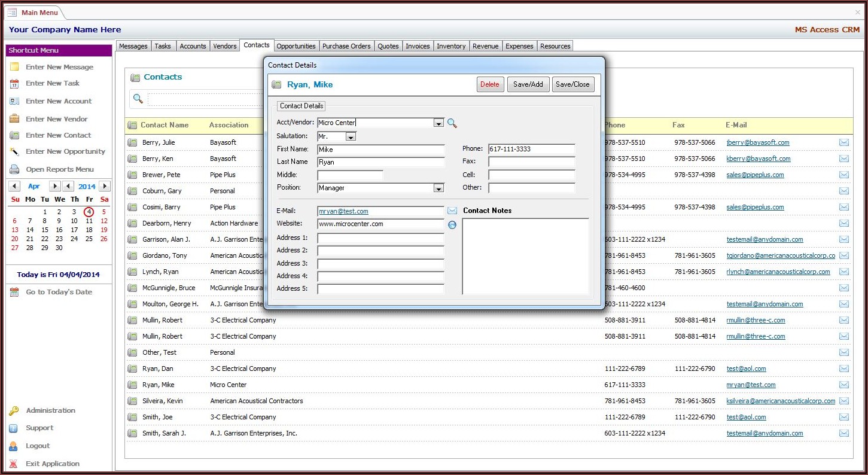Click the lookup magnifier beside Acct/Vendor field

[452, 123]
